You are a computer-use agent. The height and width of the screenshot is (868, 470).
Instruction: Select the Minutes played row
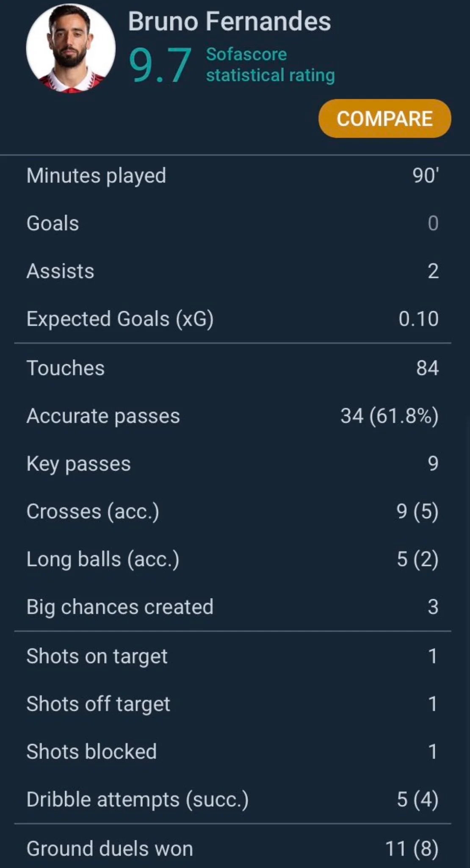pyautogui.click(x=232, y=175)
